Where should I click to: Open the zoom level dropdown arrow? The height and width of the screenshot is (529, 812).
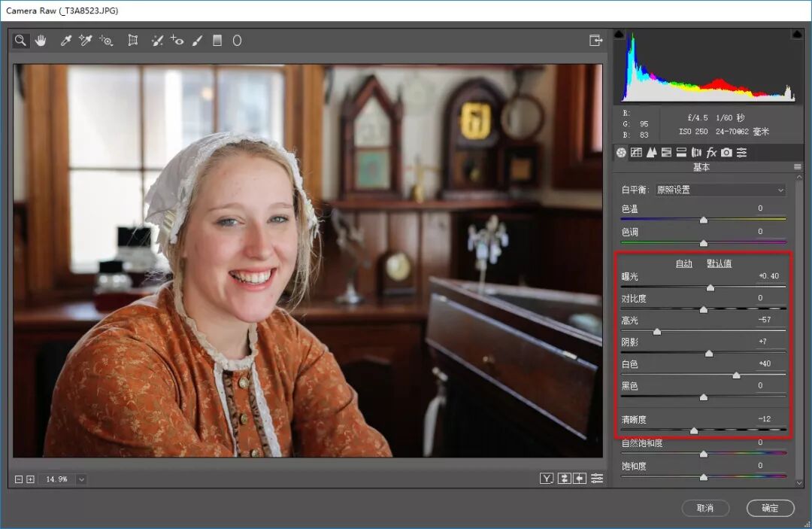point(81,479)
